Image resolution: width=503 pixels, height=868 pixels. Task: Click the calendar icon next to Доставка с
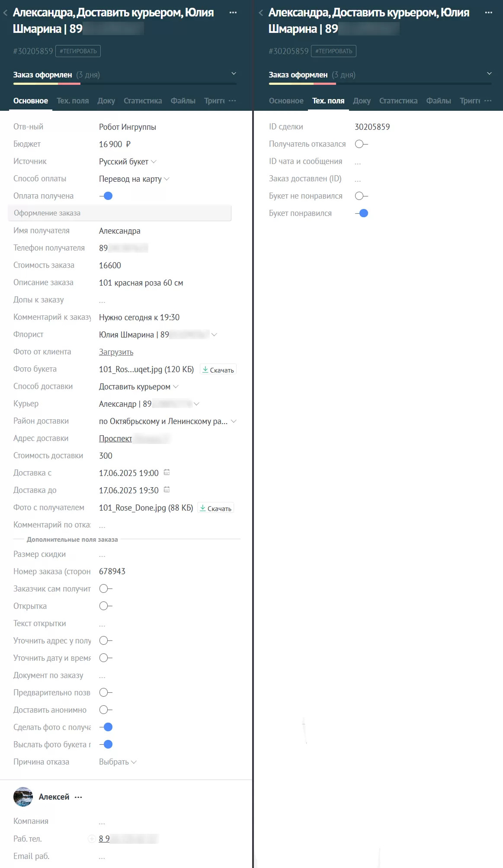coord(167,473)
